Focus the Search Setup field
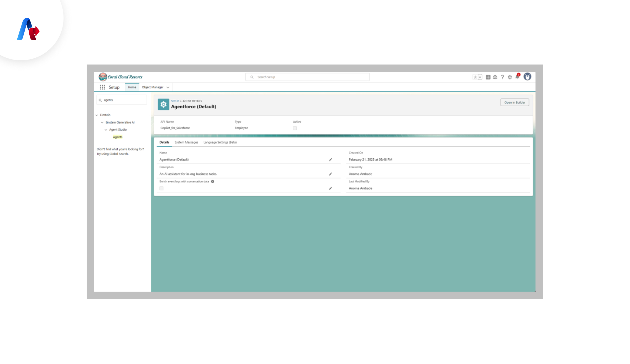The width and height of the screenshot is (630, 364). tap(307, 77)
